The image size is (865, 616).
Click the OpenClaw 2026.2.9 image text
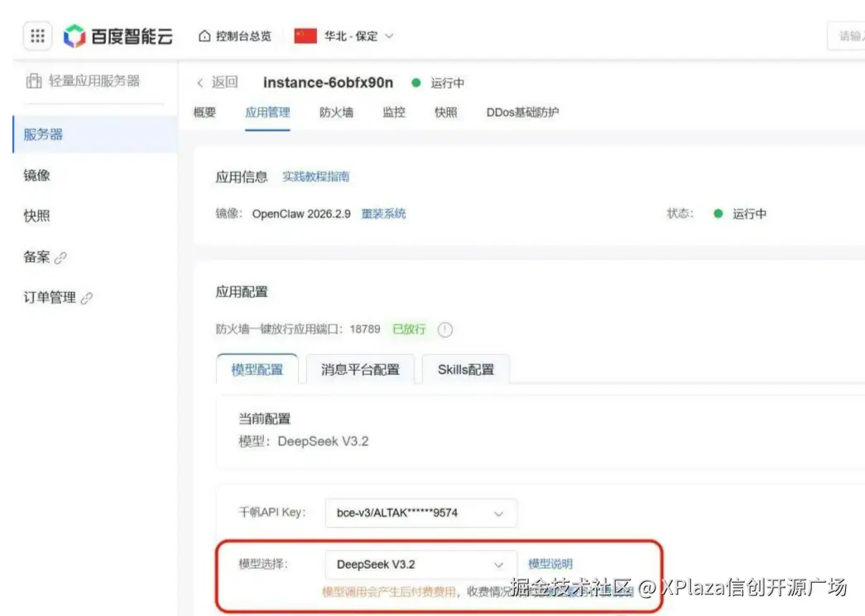click(x=301, y=214)
